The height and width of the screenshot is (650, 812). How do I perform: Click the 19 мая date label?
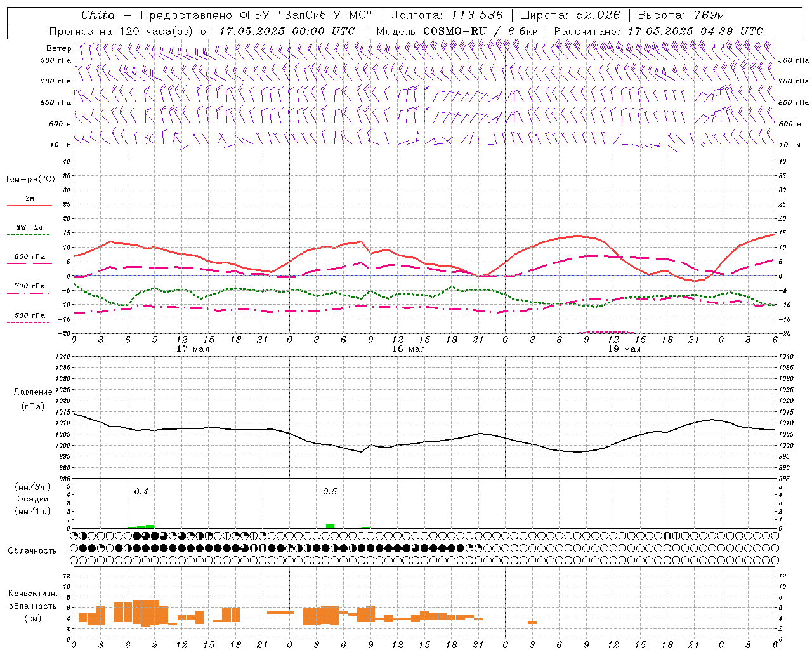[624, 349]
